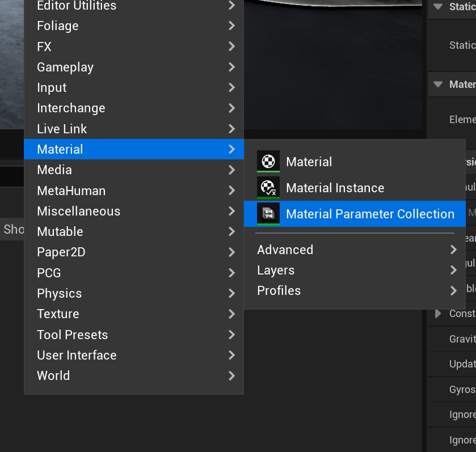Click the Material checkerboard sphere icon
Image resolution: width=476 pixels, height=452 pixels.
(268, 161)
